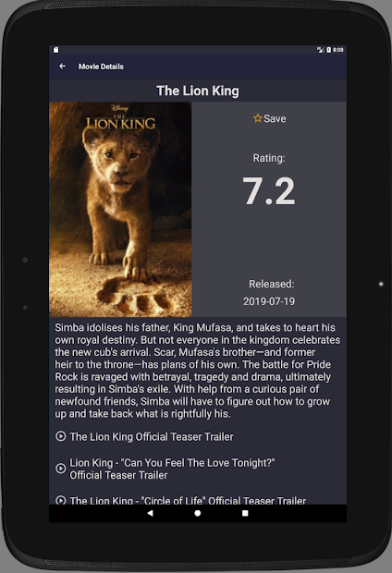
Task: Tap the Android recent apps square
Action: (x=245, y=513)
